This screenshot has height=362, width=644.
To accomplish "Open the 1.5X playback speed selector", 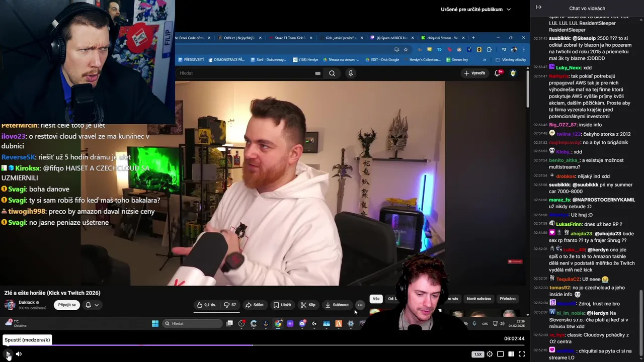I will pos(477,354).
